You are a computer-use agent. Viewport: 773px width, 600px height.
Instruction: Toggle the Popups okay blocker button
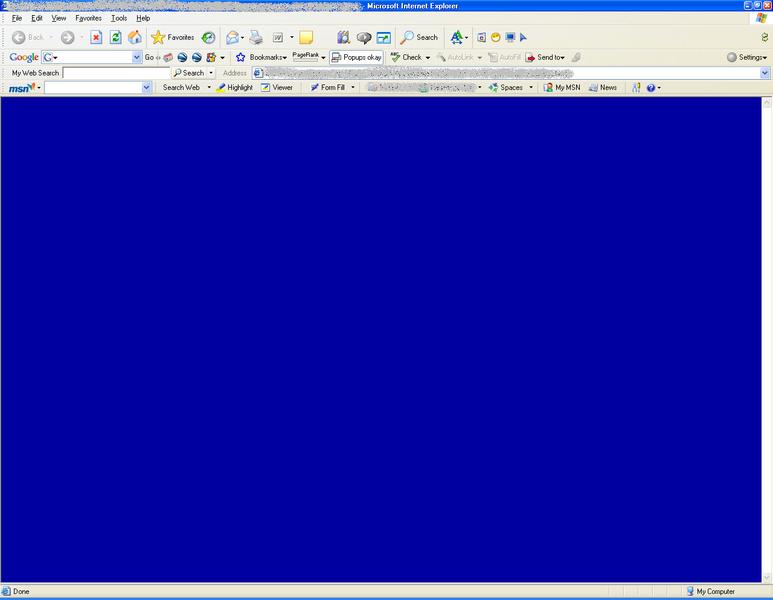point(356,57)
